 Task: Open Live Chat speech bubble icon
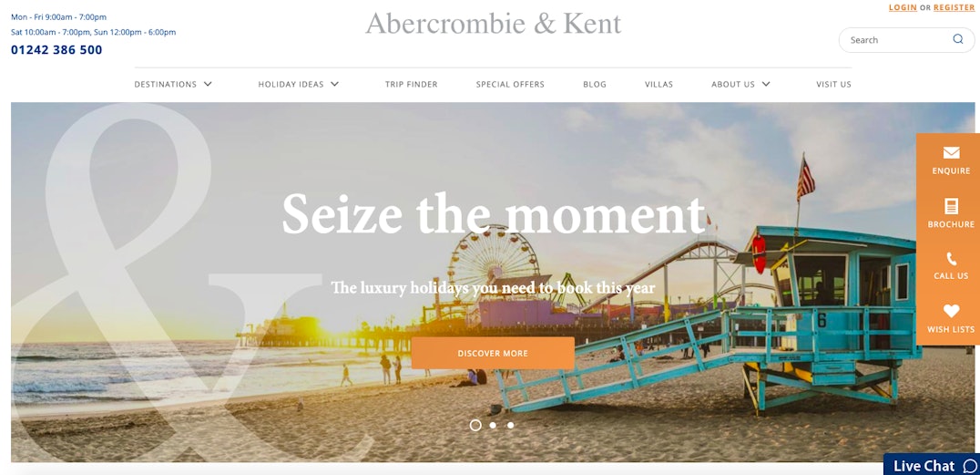pos(970,466)
